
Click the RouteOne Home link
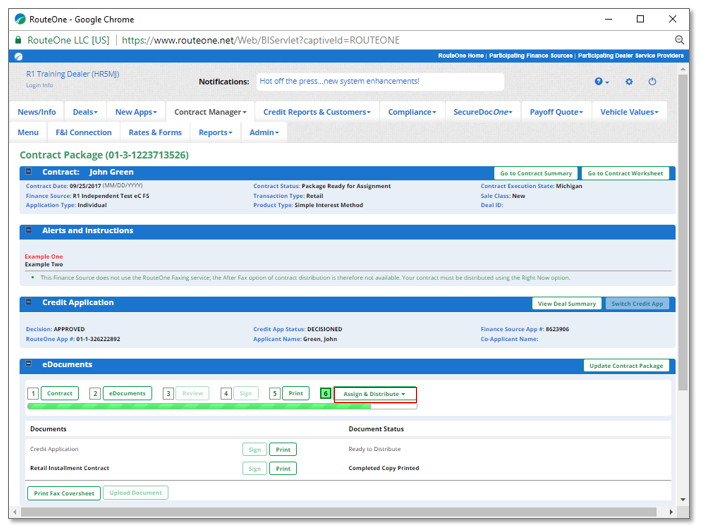pyautogui.click(x=461, y=56)
